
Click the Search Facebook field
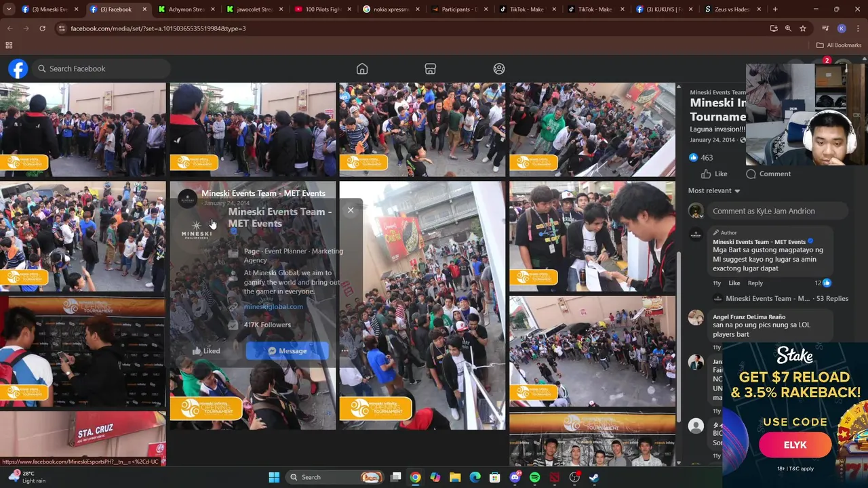[100, 68]
